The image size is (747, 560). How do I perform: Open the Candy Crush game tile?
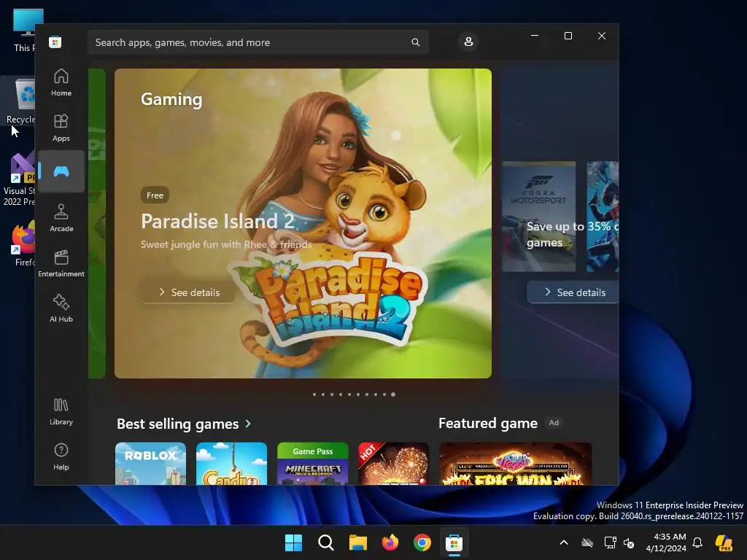tap(231, 464)
